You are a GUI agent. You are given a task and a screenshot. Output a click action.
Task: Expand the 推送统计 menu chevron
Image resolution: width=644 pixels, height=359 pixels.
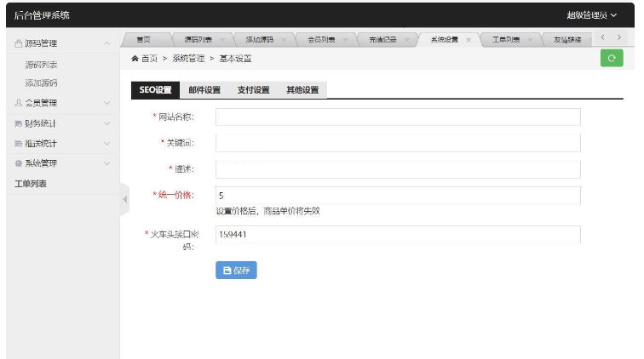click(x=107, y=144)
